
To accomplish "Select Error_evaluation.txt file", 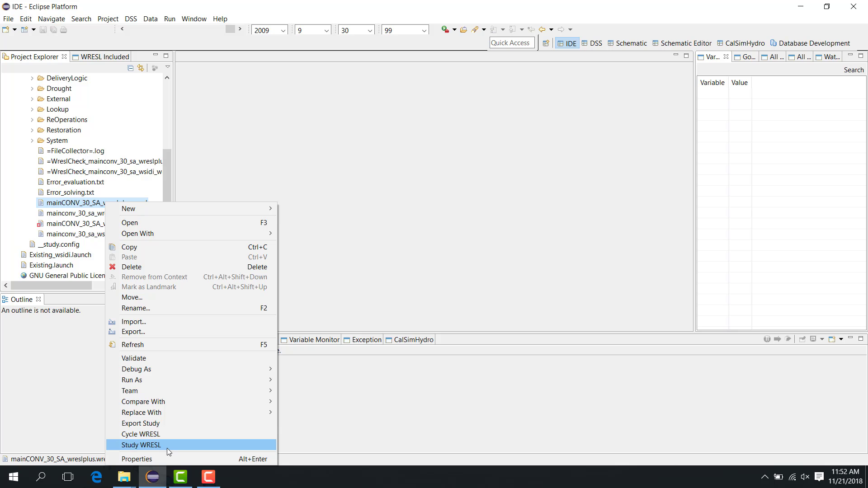I will tap(75, 182).
